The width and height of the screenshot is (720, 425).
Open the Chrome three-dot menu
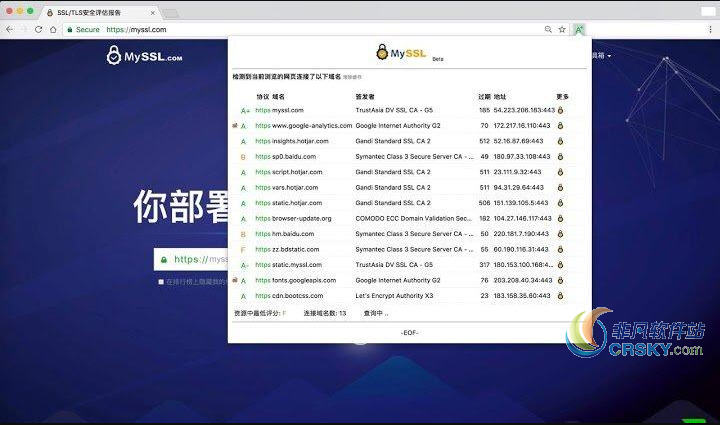tap(710, 29)
